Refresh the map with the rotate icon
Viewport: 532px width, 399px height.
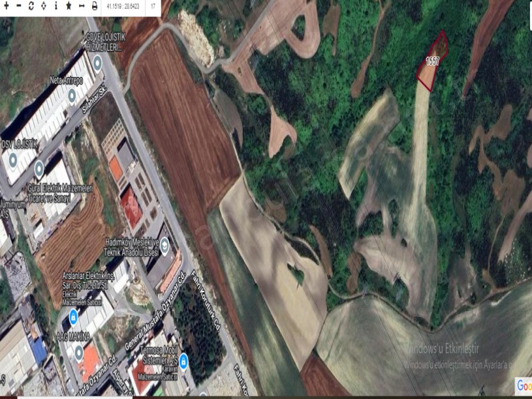coord(31,6)
